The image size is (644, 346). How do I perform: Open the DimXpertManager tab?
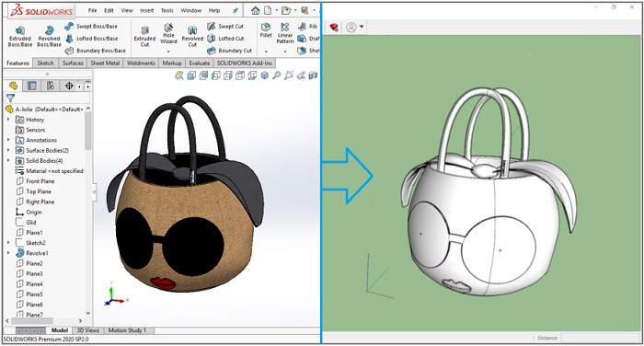tap(69, 86)
